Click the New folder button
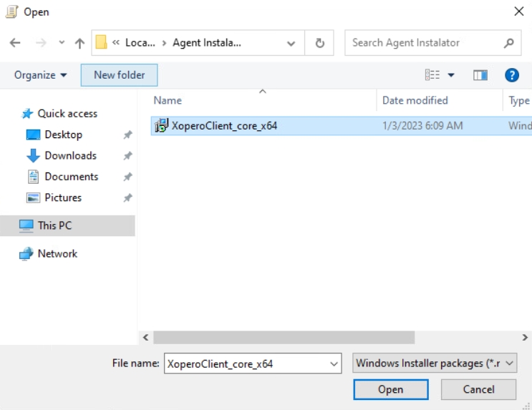532x410 pixels. [119, 75]
